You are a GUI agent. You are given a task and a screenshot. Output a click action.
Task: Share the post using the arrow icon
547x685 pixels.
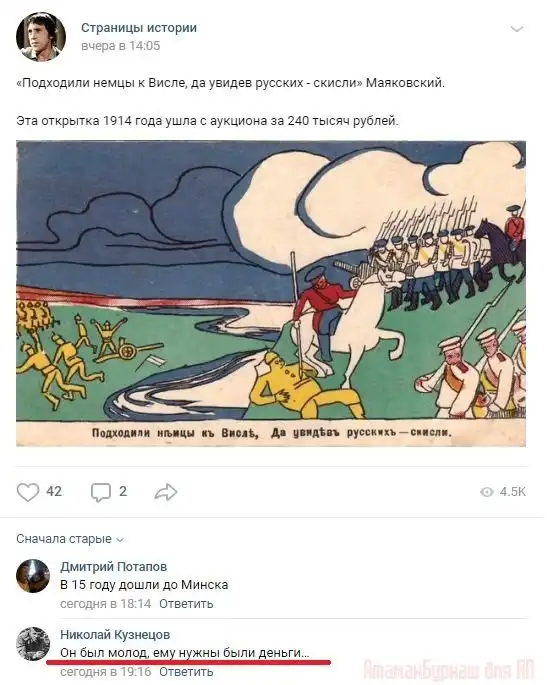point(166,492)
